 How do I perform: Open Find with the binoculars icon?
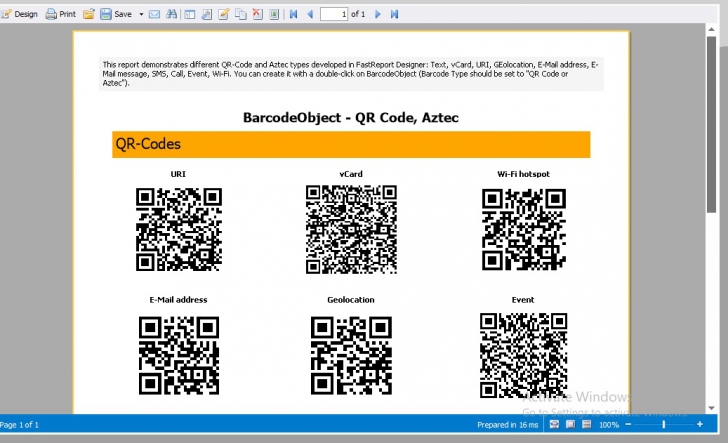click(x=171, y=14)
